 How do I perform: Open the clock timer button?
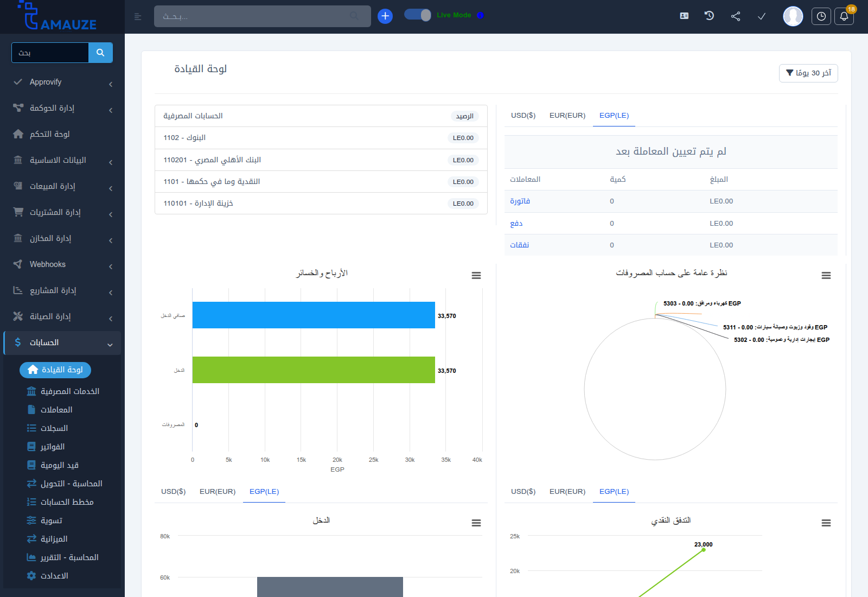pyautogui.click(x=821, y=16)
